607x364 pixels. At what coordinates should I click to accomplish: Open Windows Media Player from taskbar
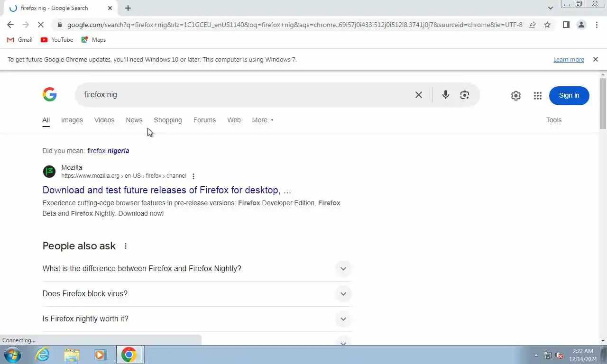[x=100, y=355]
